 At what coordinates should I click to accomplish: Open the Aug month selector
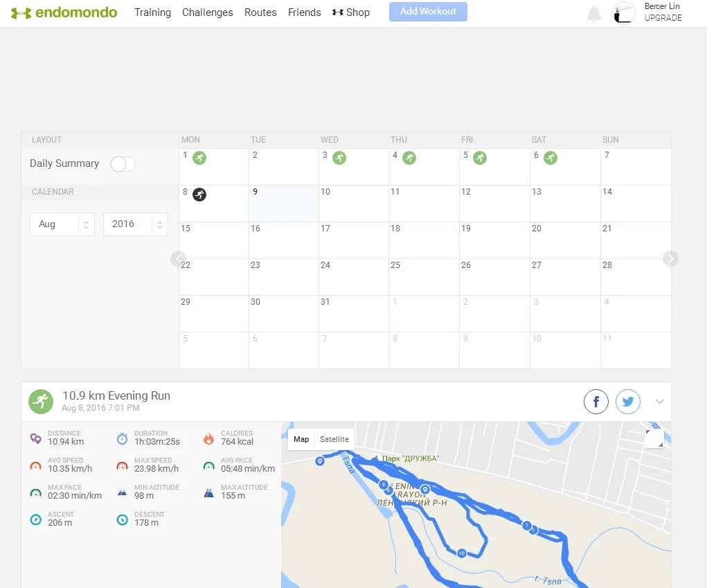coord(62,224)
